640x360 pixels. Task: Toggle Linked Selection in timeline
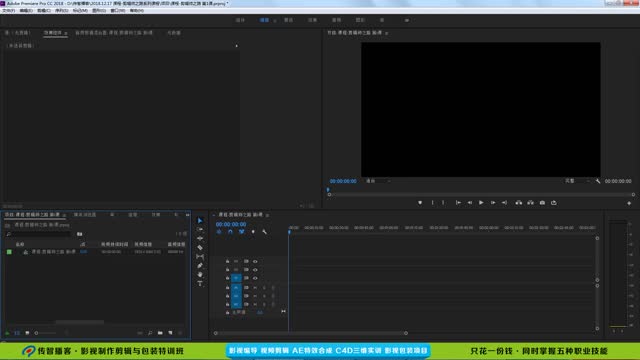click(242, 232)
